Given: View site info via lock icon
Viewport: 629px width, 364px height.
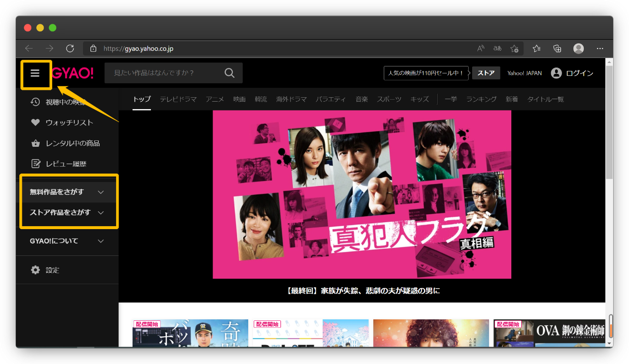Looking at the screenshot, I should tap(93, 49).
